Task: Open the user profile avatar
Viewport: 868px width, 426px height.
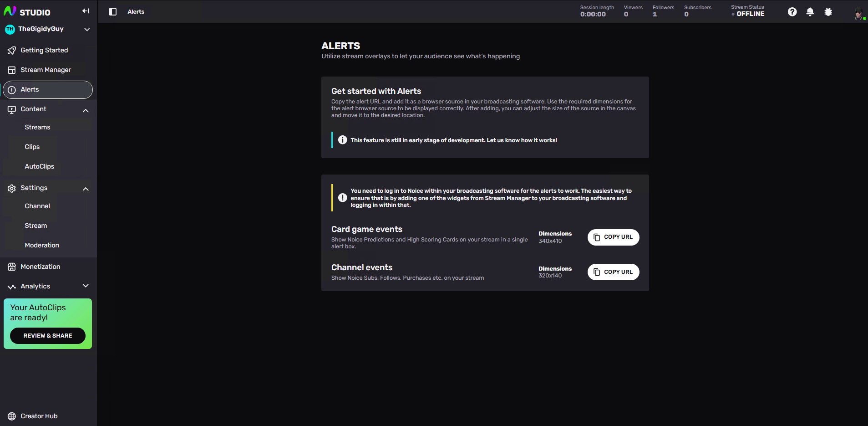Action: (x=858, y=14)
